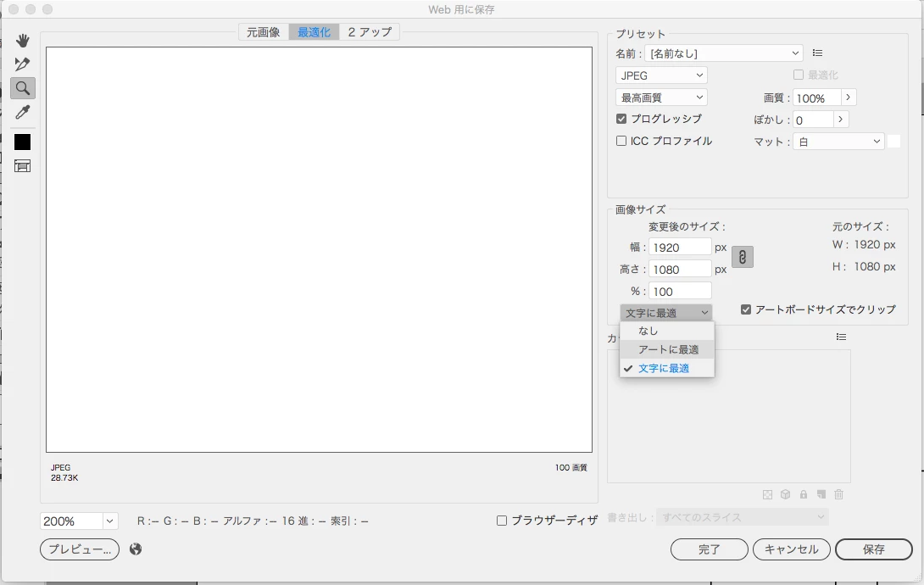Select the Eyedropper tool
Screen dimensions: 924x585
point(22,112)
